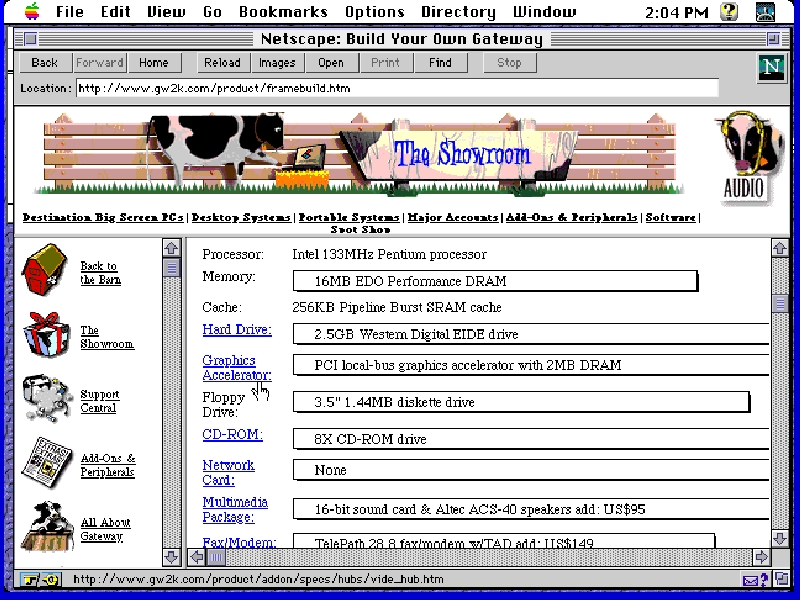
Task: Open the Apple menu
Action: click(32, 11)
